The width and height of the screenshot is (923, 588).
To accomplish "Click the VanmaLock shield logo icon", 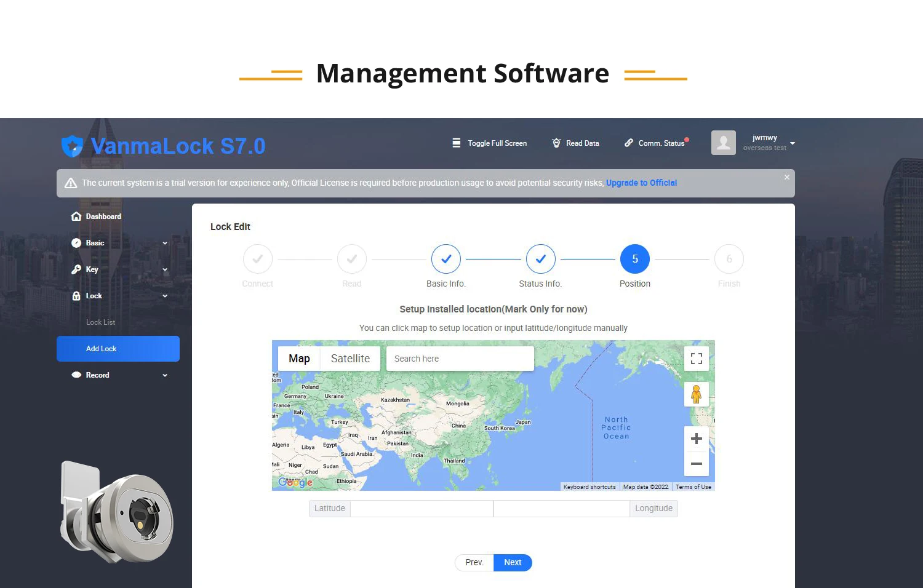I will coord(73,146).
